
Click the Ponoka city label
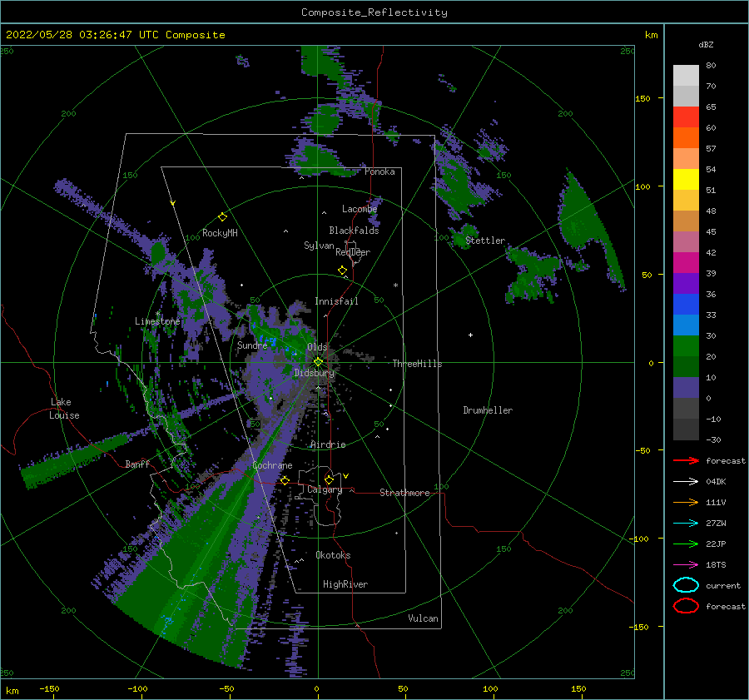click(x=379, y=171)
